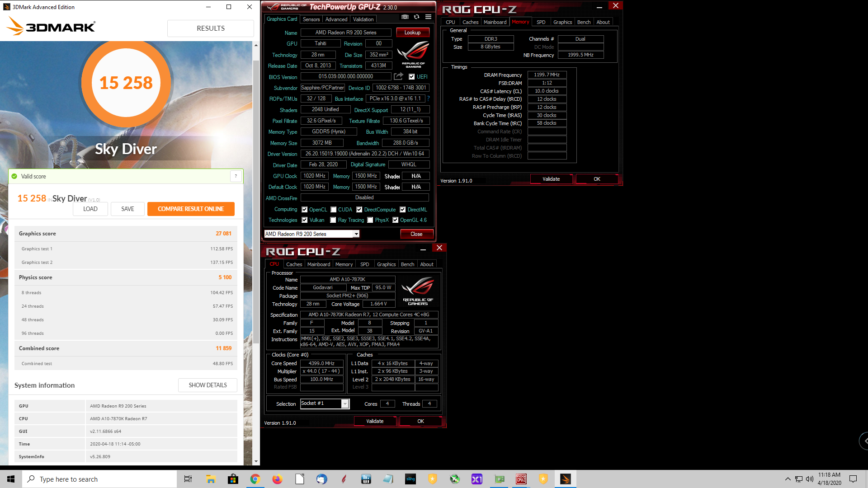Click the 3DMark logo
The height and width of the screenshot is (488, 868).
point(51,27)
